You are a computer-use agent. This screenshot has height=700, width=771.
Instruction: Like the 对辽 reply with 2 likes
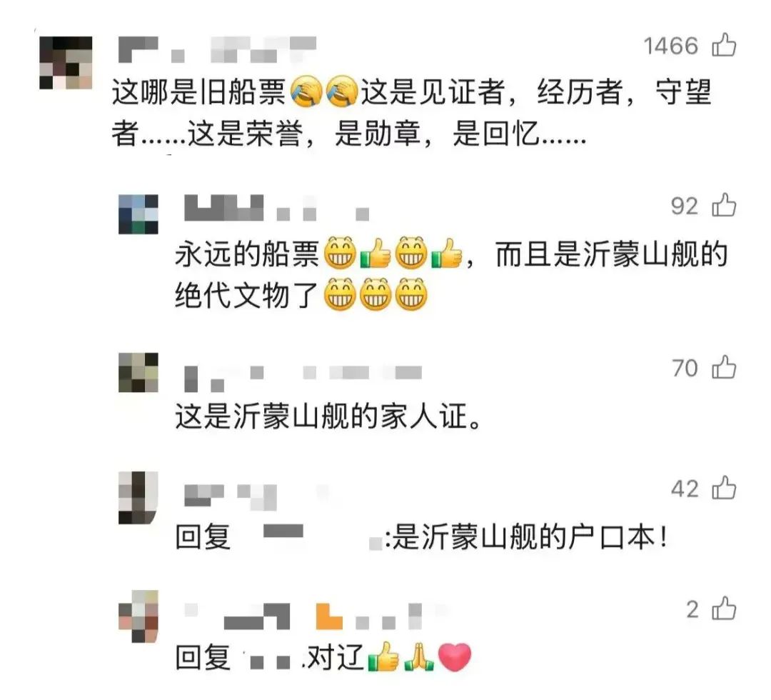pos(724,609)
